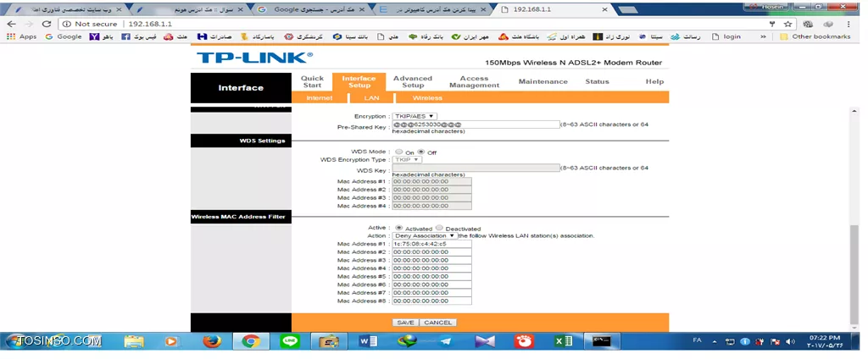868x359 pixels.
Task: Click filter Mac Address #5 field
Action: [431, 277]
